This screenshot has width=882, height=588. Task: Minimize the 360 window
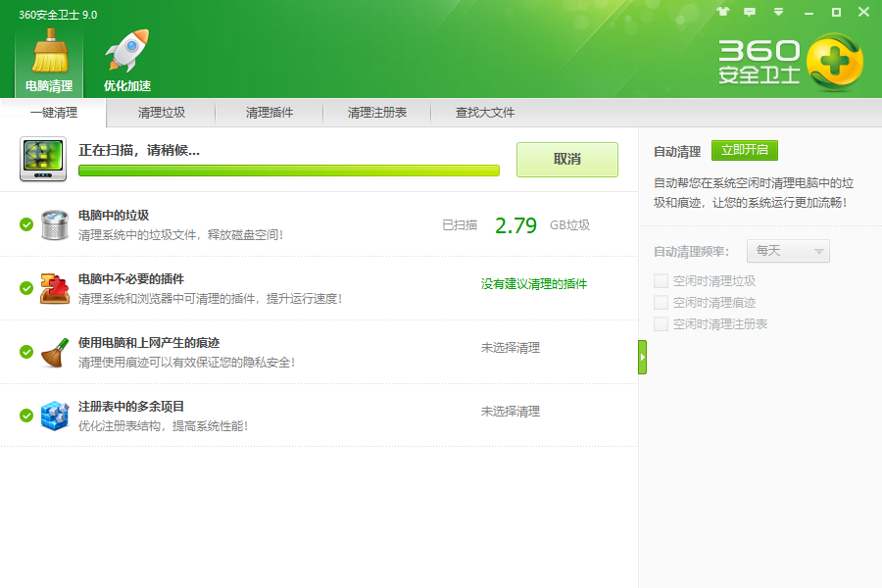pos(808,12)
